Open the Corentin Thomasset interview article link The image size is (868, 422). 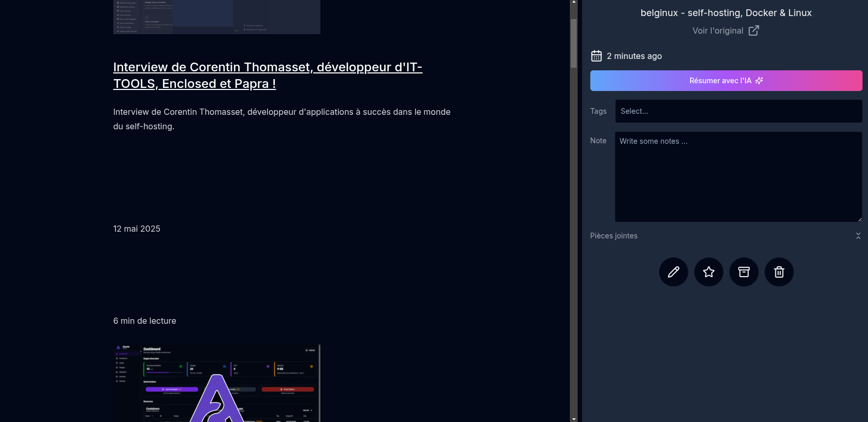[268, 76]
